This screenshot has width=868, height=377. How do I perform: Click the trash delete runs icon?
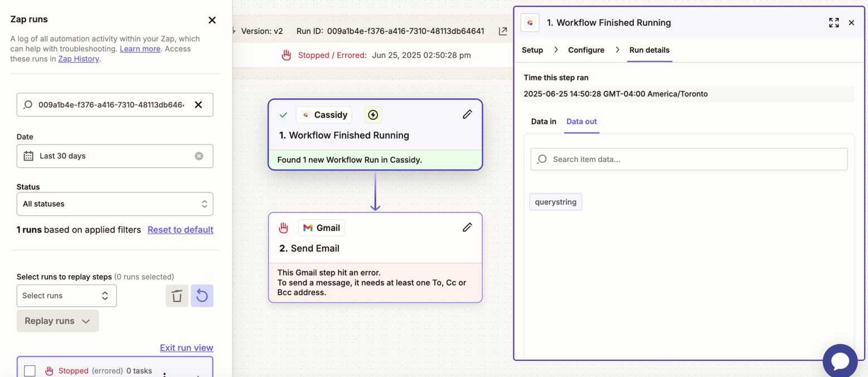pyautogui.click(x=177, y=296)
